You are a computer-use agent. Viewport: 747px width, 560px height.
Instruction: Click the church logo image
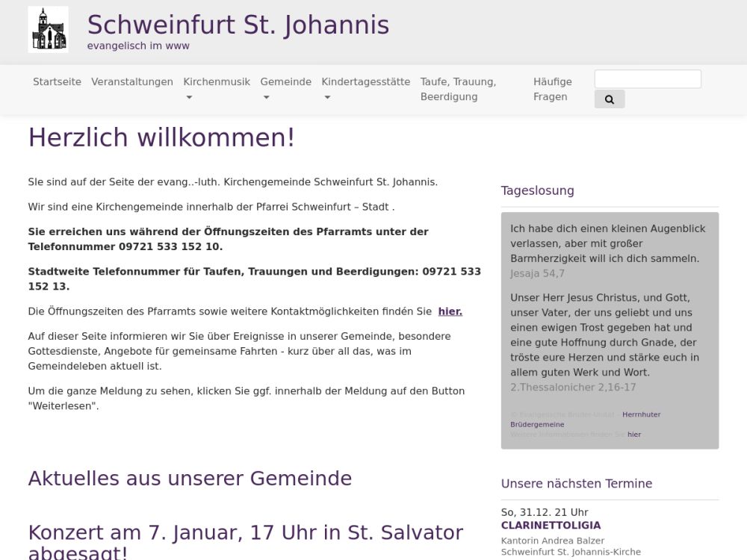[x=48, y=30]
